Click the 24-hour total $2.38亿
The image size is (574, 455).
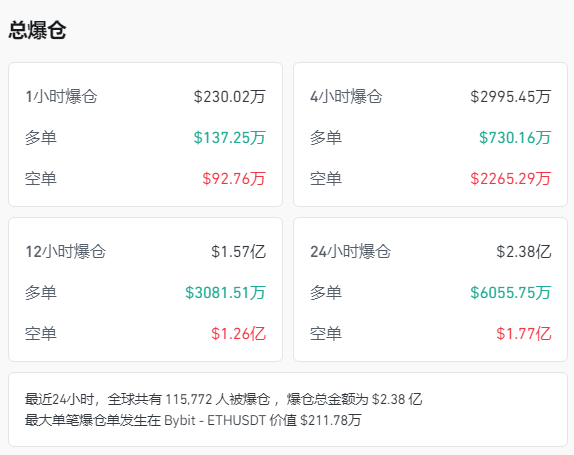(523, 252)
